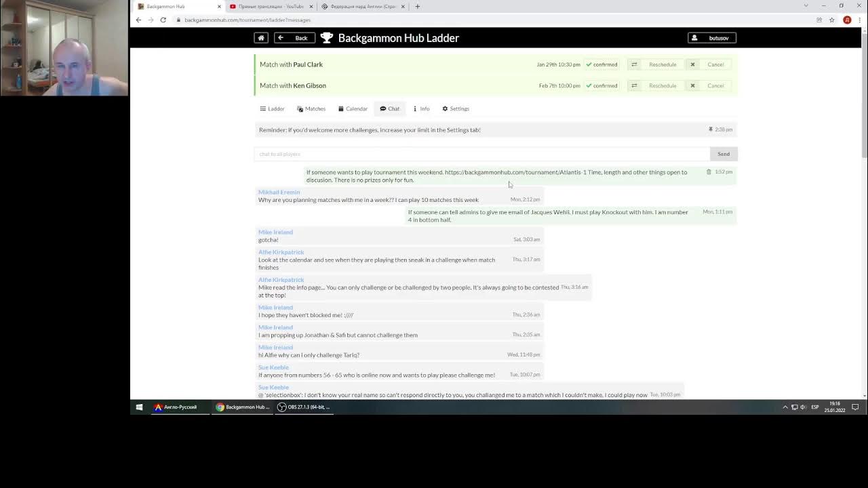Switch to OBS 27.1.3 in taskbar
Viewport: 868px width, 488px height.
click(x=304, y=407)
